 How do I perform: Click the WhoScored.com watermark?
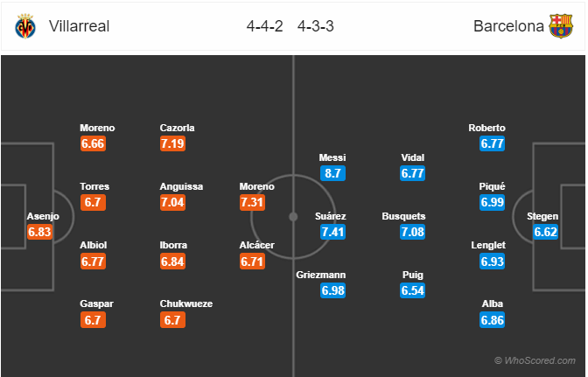click(535, 360)
